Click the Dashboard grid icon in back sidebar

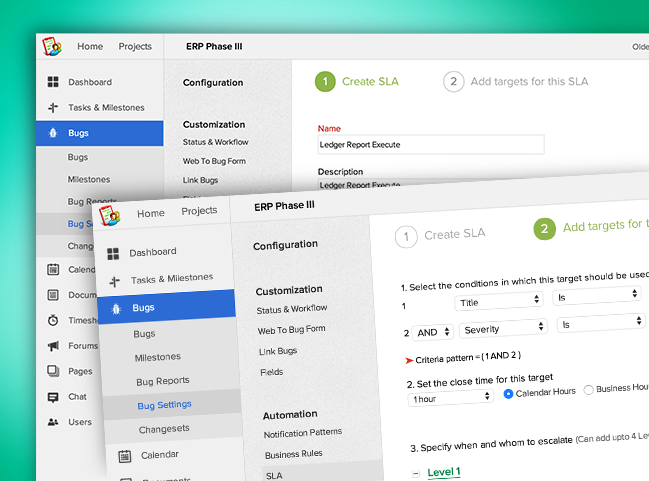pos(53,82)
